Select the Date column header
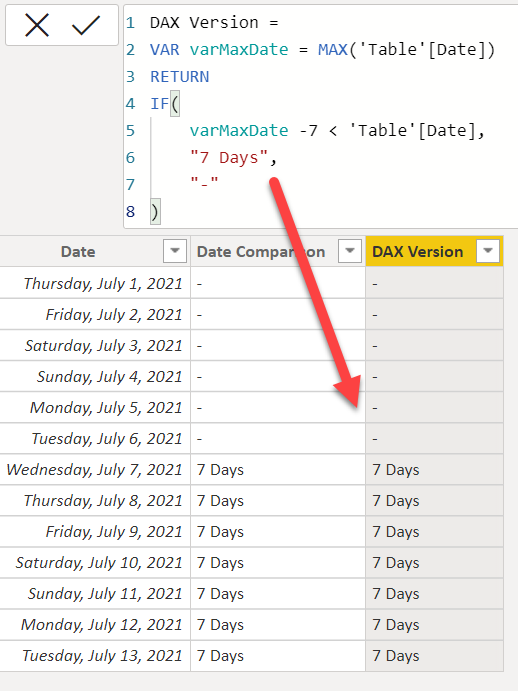Screen dimensions: 518x691 click(78, 252)
